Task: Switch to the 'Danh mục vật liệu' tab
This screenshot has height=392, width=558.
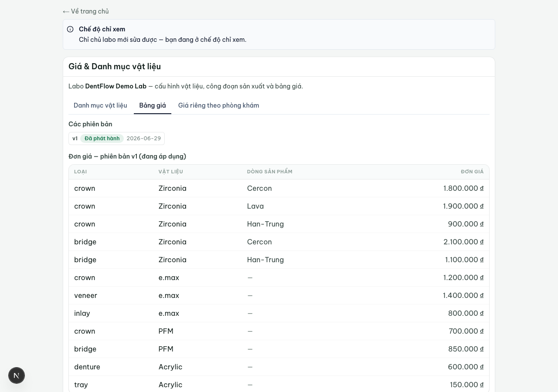Action: pyautogui.click(x=100, y=105)
